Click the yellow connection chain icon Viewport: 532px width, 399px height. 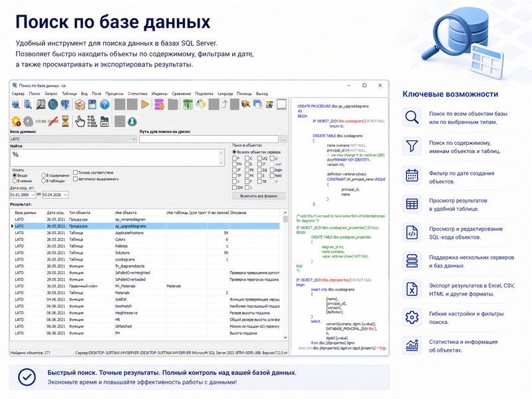pyautogui.click(x=41, y=121)
